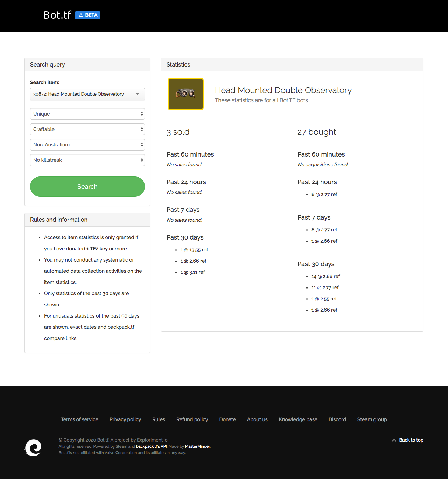The height and width of the screenshot is (479, 448).
Task: Open the No killstreak dropdown
Action: tap(87, 160)
